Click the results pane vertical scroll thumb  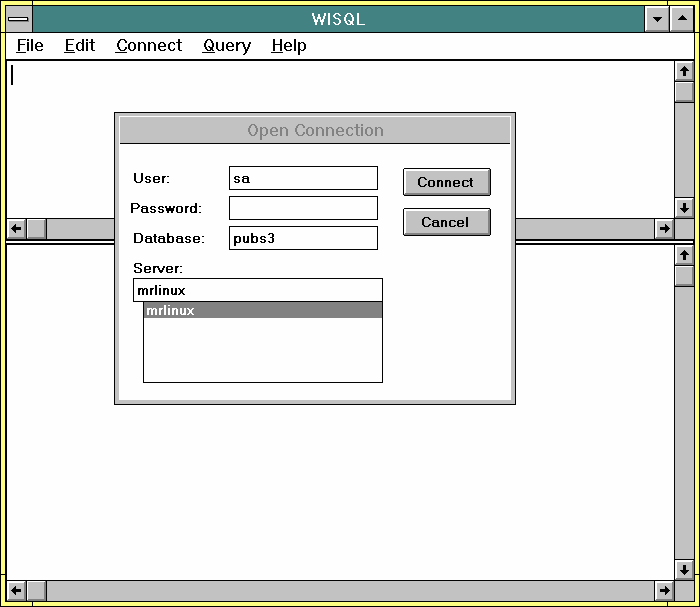684,276
